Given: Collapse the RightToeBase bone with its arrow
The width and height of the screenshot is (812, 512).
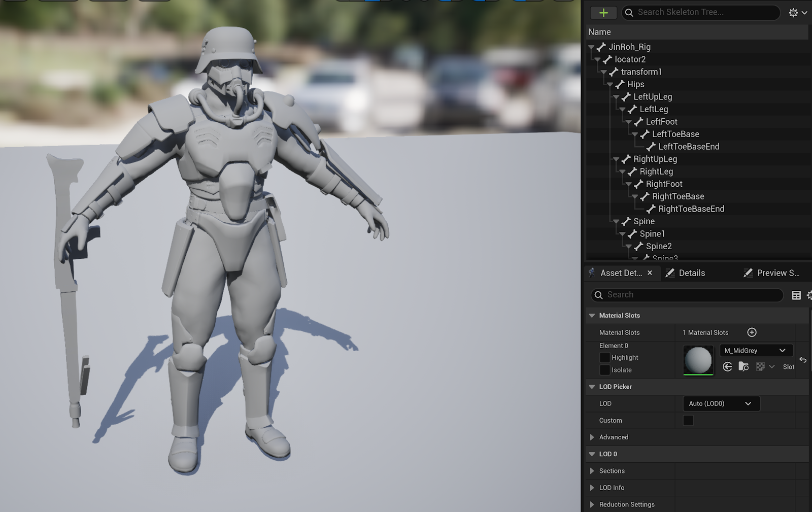Looking at the screenshot, I should [x=635, y=197].
